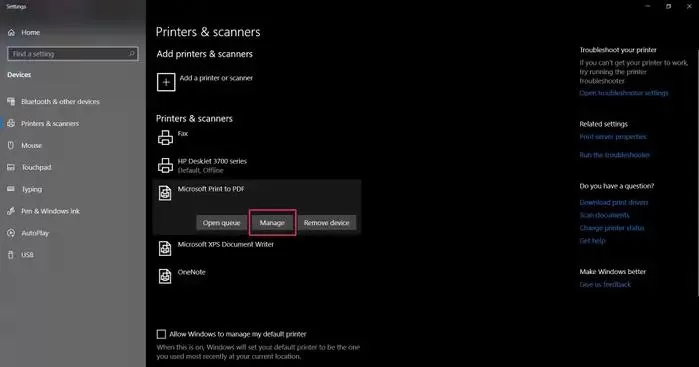Open Typing settings
Image resolution: width=699 pixels, height=367 pixels.
[32, 189]
